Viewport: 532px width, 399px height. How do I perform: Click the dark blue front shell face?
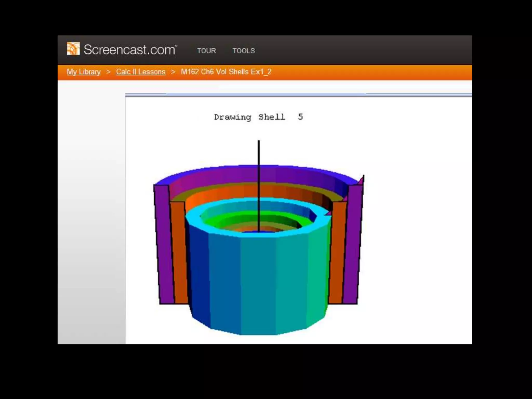point(199,273)
